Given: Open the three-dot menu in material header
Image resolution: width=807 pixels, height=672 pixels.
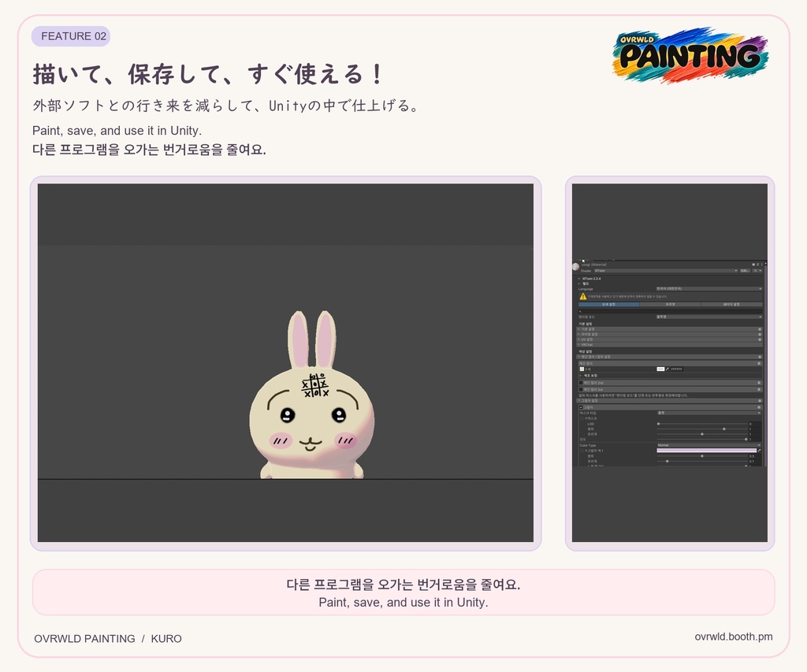Looking at the screenshot, I should (x=762, y=265).
